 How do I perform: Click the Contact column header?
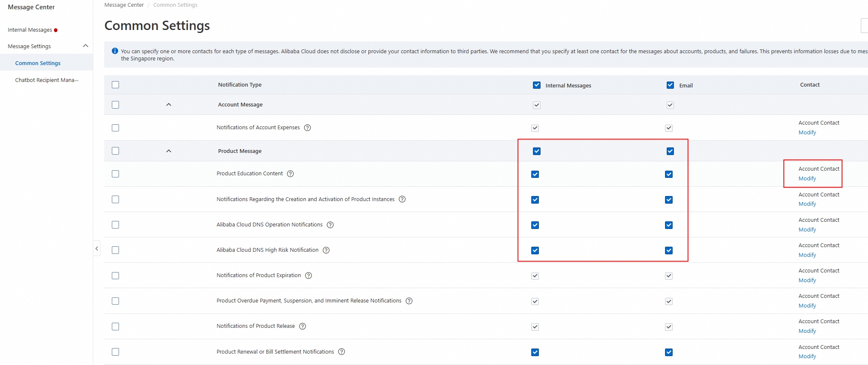(810, 84)
